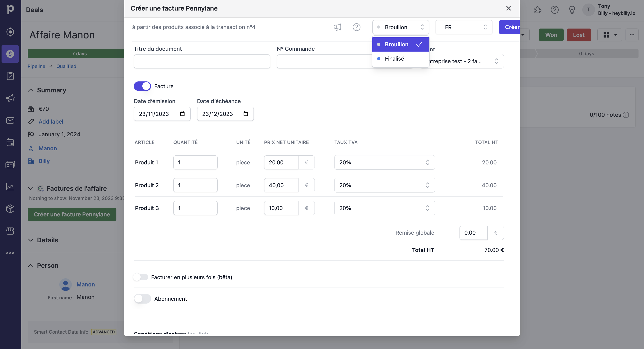Click Créer une facture Pennylane green button
Viewport: 644px width, 349px height.
point(72,214)
